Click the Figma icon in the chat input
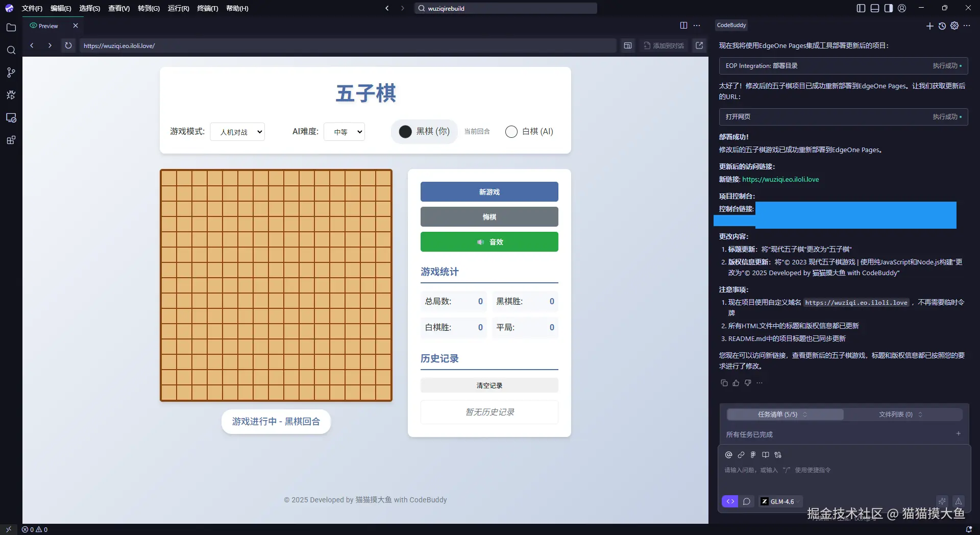The height and width of the screenshot is (535, 980). tap(753, 455)
